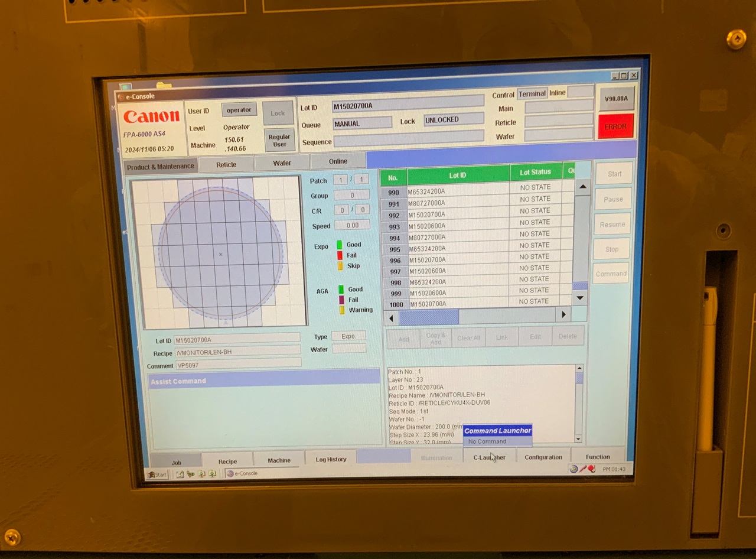Viewport: 756px width, 559px height.
Task: Select lot row No. 990
Action: click(x=478, y=190)
